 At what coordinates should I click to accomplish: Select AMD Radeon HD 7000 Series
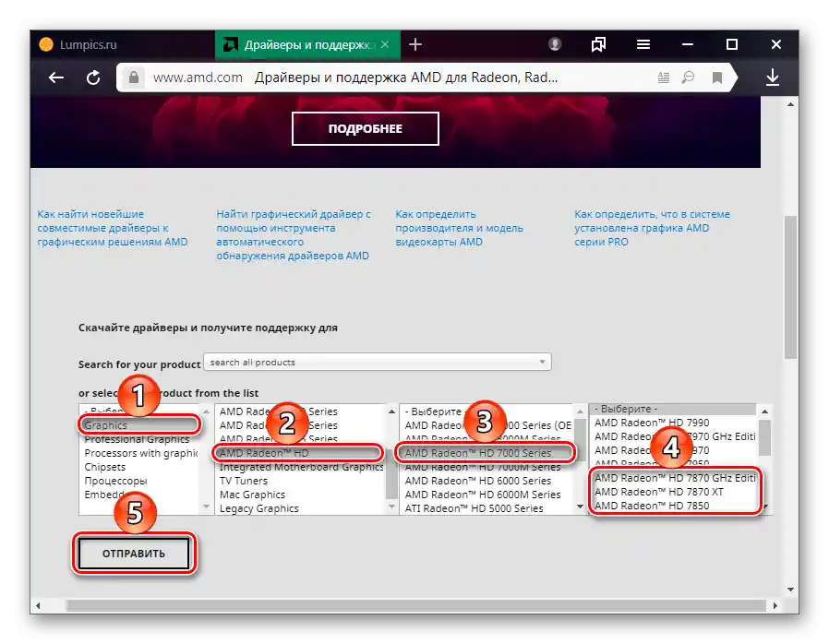click(487, 453)
